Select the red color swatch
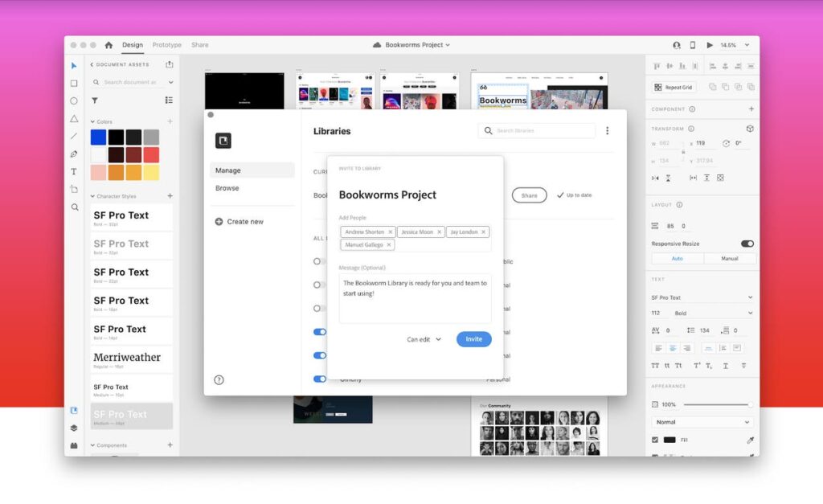This screenshot has width=823, height=504. pyautogui.click(x=151, y=155)
